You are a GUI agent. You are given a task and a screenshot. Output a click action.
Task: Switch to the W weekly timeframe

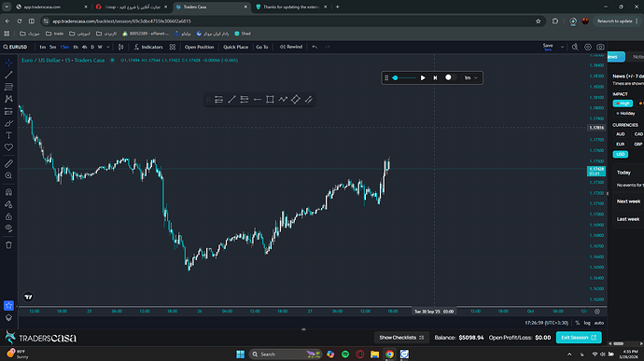[100, 48]
